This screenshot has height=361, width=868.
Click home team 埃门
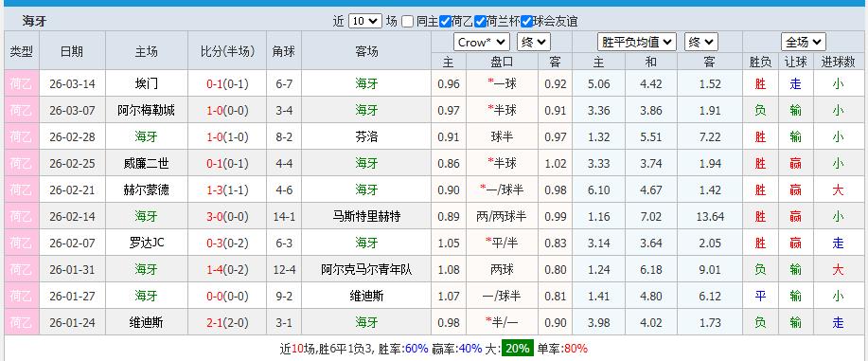146,84
